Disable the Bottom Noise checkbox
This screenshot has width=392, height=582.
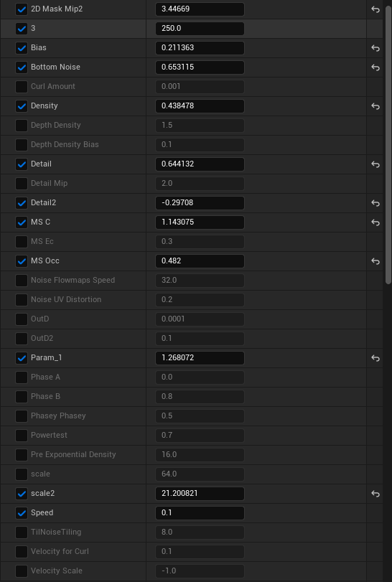point(22,67)
